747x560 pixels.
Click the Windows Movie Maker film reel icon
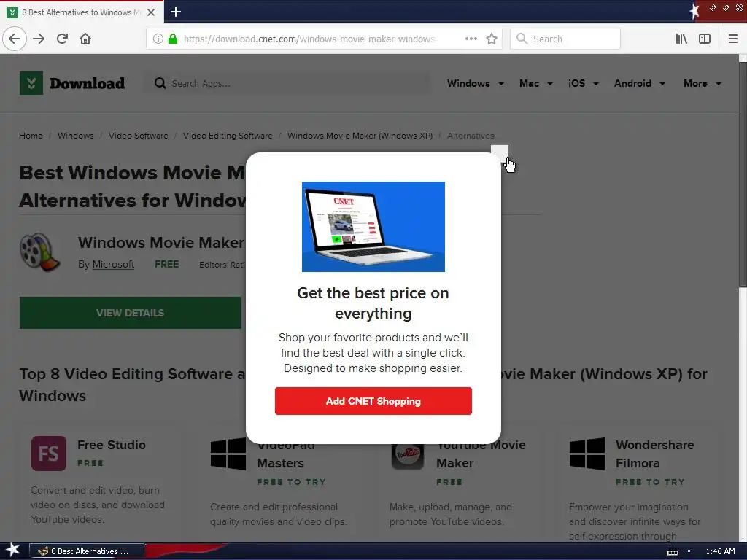39,252
